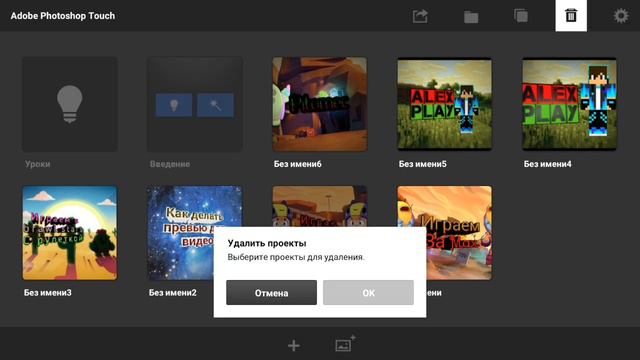Screen dimensions: 640x360
Task: Click the Отмена button in dialog
Action: click(271, 293)
